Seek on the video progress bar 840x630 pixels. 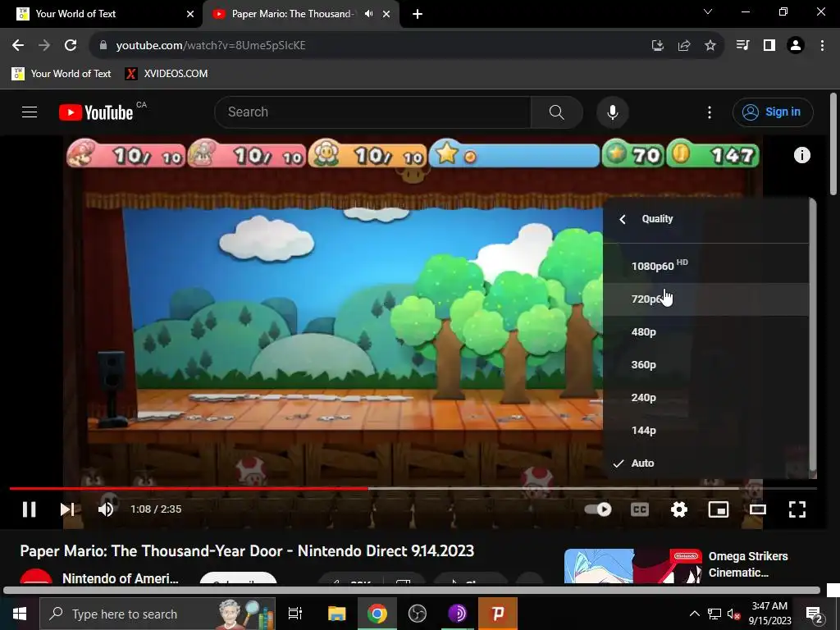click(x=413, y=488)
